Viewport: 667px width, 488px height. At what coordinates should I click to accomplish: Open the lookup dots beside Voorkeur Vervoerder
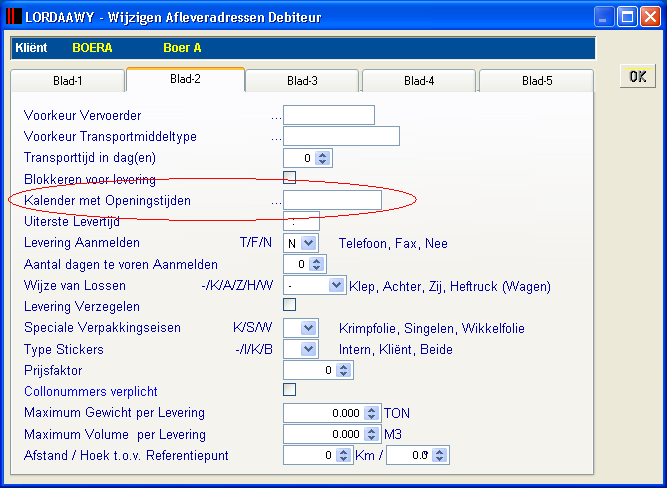276,117
